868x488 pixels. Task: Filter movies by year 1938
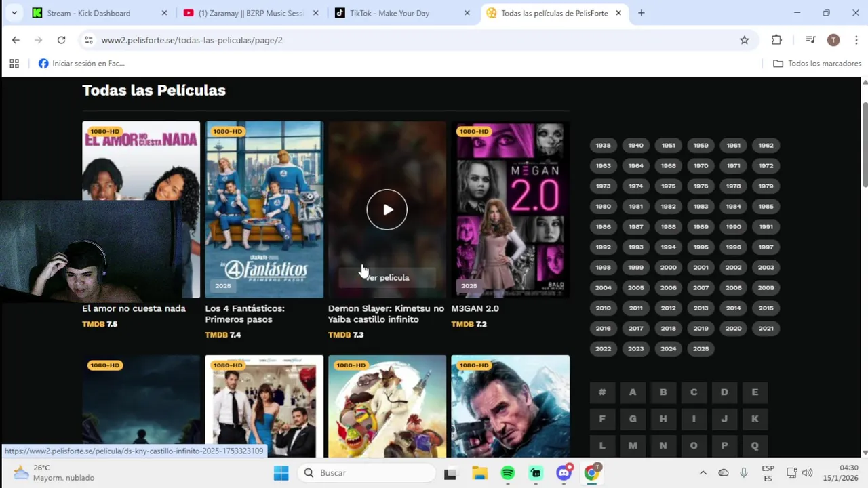(603, 145)
